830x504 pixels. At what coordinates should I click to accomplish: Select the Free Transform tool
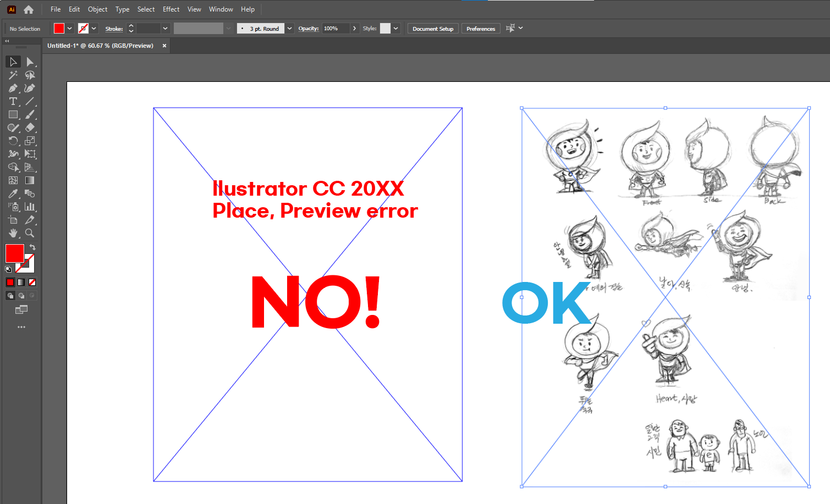30,154
